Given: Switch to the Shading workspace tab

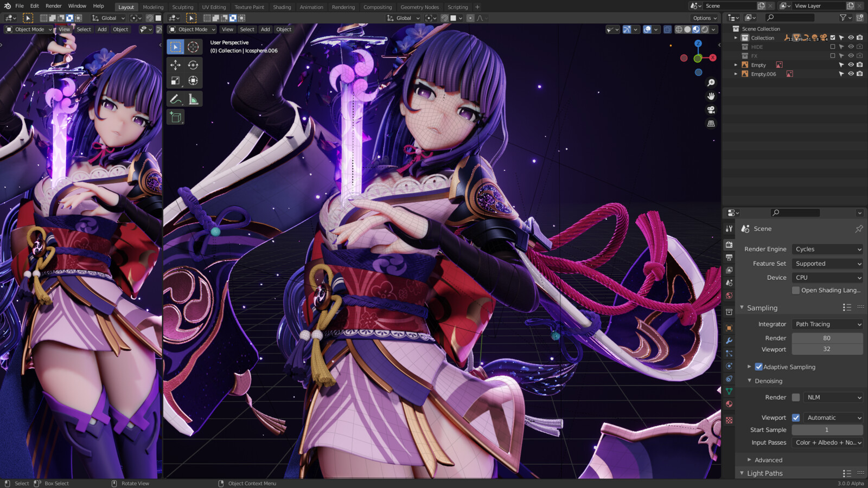Looking at the screenshot, I should click(x=282, y=7).
